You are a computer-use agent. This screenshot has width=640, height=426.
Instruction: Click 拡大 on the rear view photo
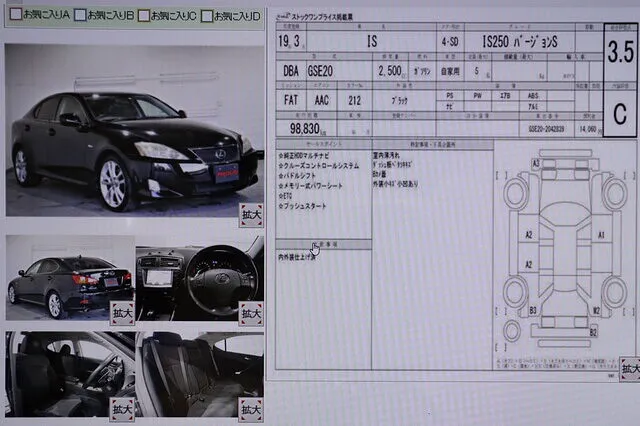pyautogui.click(x=122, y=313)
